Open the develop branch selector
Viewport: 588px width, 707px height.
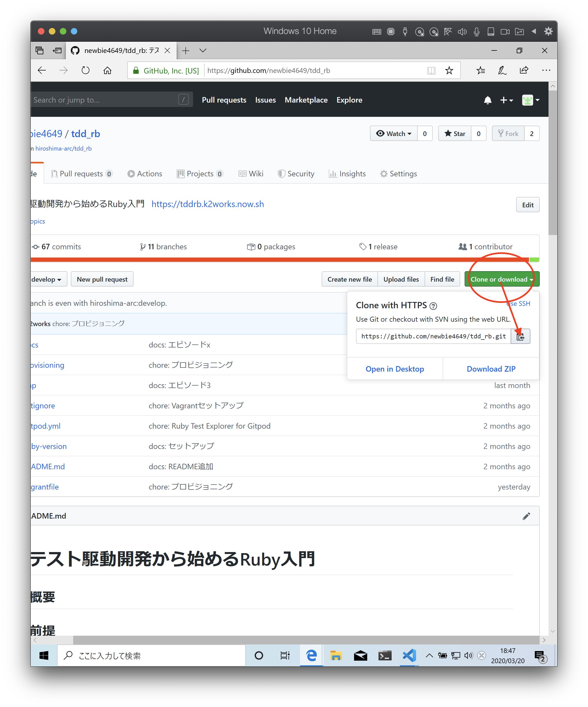click(x=47, y=279)
